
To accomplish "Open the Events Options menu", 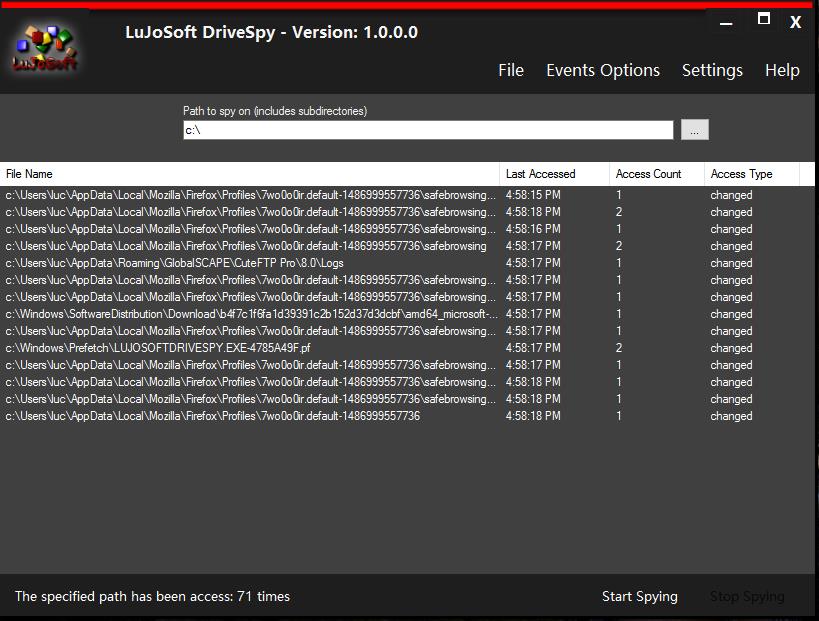I will (603, 70).
